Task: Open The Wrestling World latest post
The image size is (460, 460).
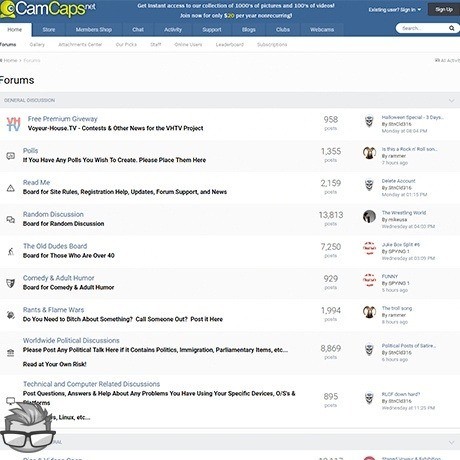Action: (404, 213)
